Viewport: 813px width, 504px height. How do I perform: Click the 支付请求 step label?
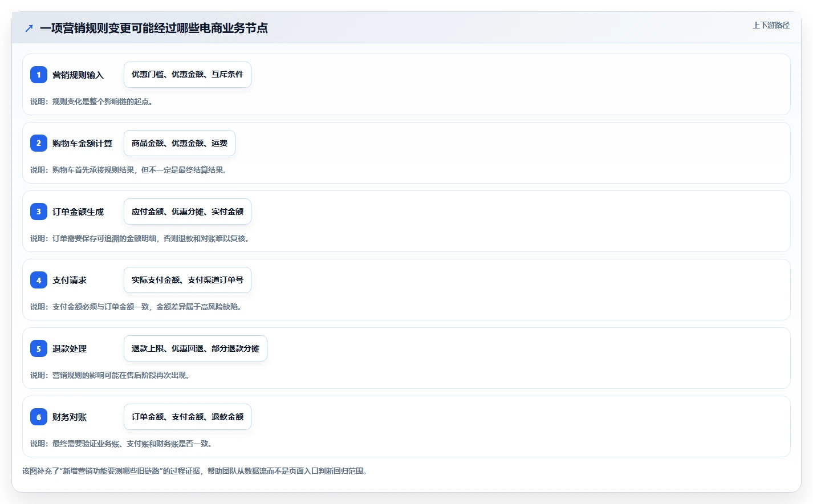click(70, 280)
